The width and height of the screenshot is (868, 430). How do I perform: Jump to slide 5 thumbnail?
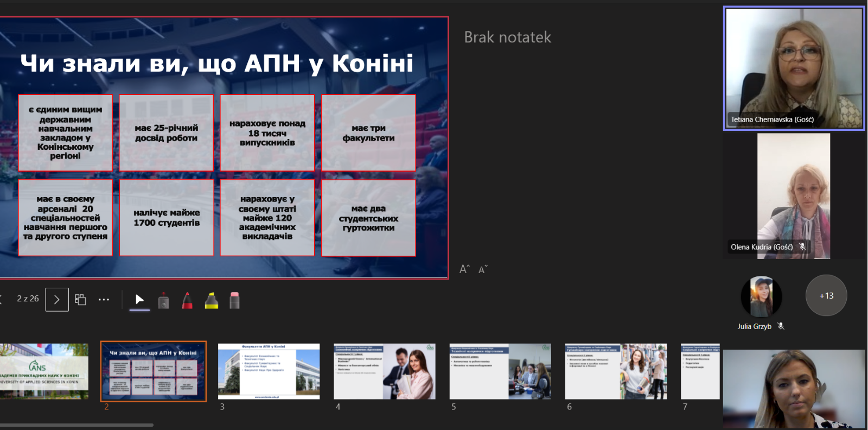pos(500,371)
